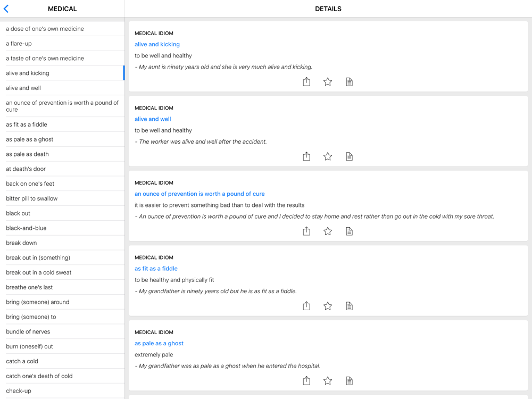Open the note icon for 'as pale as a ghost'
This screenshot has height=399, width=532.
pos(349,380)
